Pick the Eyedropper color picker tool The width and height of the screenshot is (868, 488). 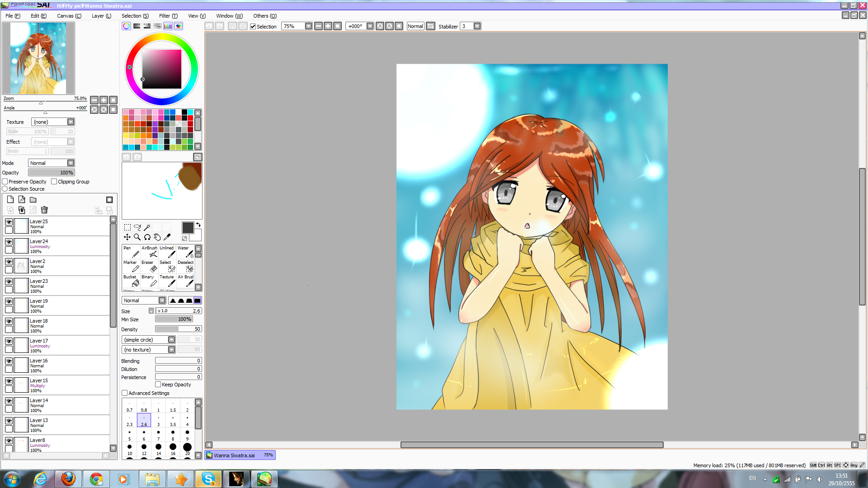tap(167, 237)
